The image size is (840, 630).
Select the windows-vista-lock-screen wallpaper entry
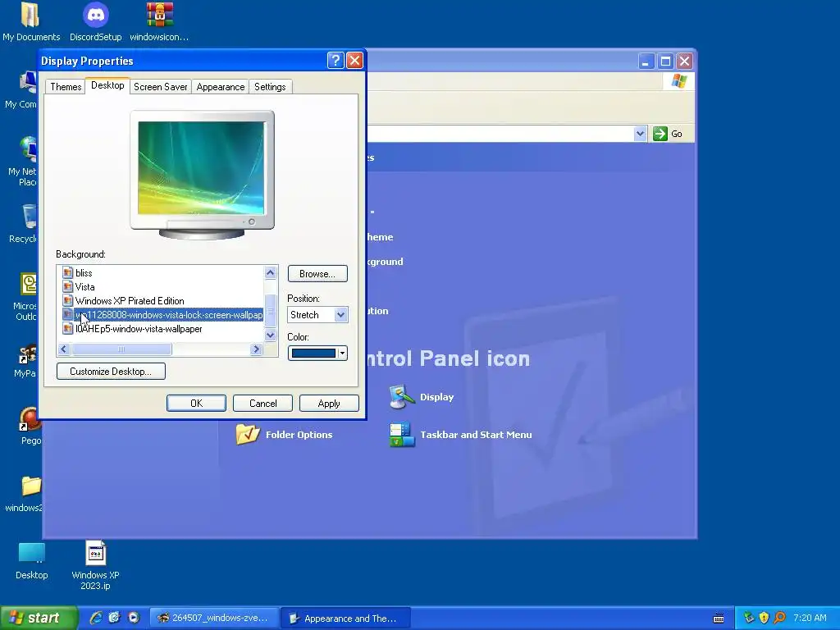click(x=162, y=315)
